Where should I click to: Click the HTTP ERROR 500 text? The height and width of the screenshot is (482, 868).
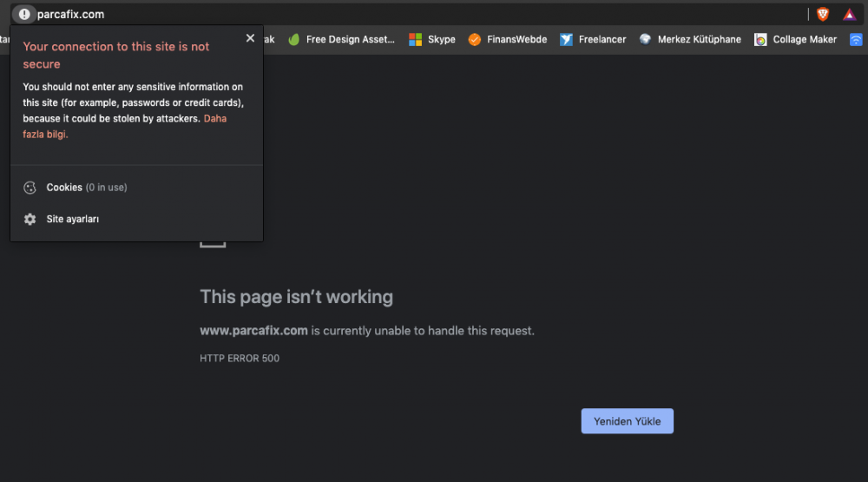[x=240, y=359]
